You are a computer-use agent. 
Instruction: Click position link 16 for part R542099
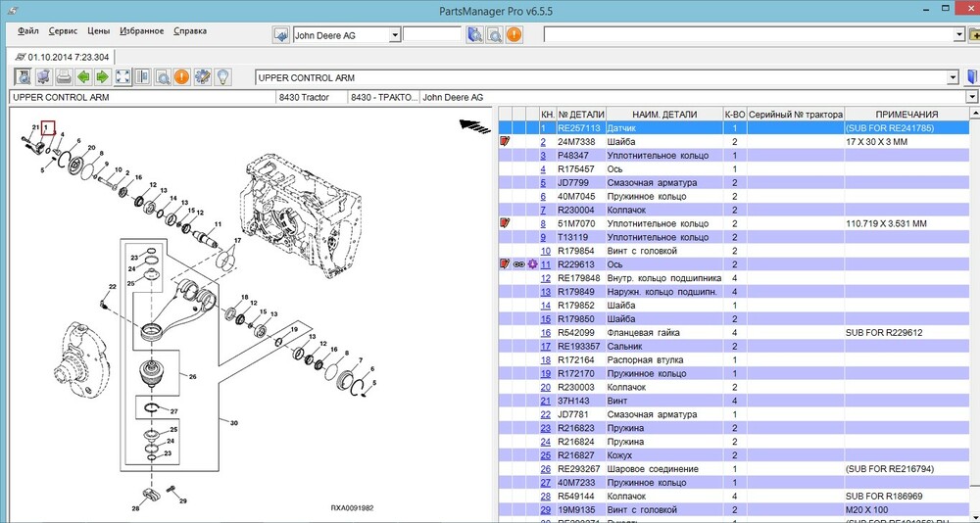(x=544, y=333)
